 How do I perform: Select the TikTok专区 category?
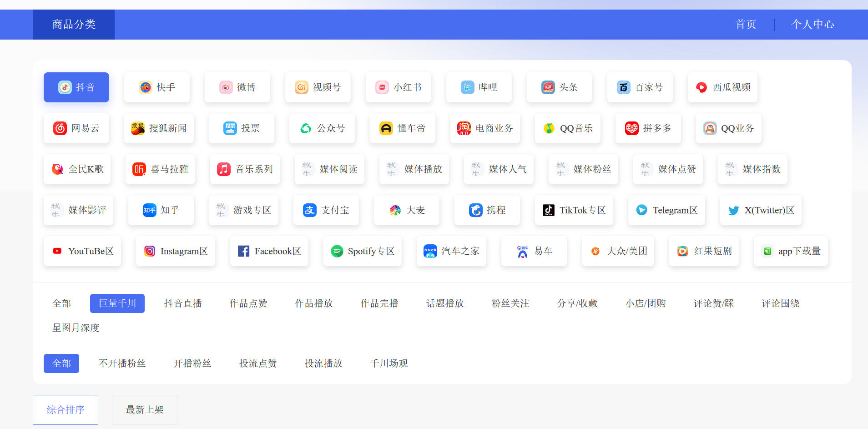pos(574,210)
